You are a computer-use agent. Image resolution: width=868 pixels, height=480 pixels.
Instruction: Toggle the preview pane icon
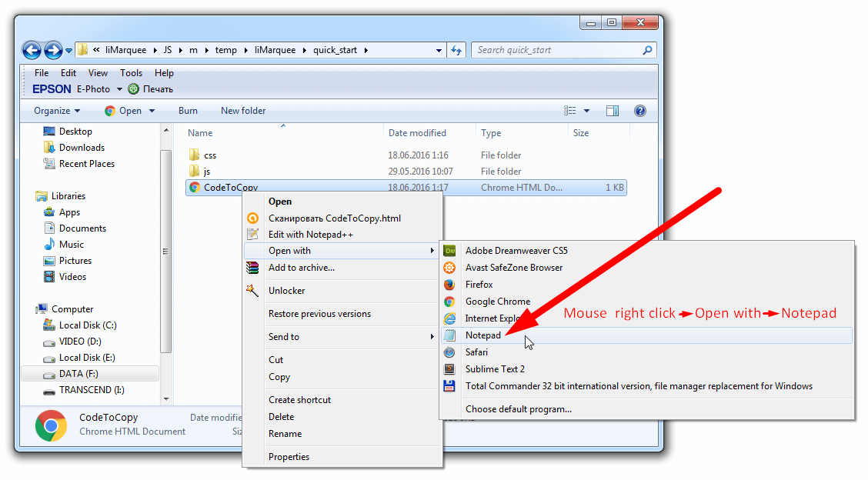coord(613,111)
